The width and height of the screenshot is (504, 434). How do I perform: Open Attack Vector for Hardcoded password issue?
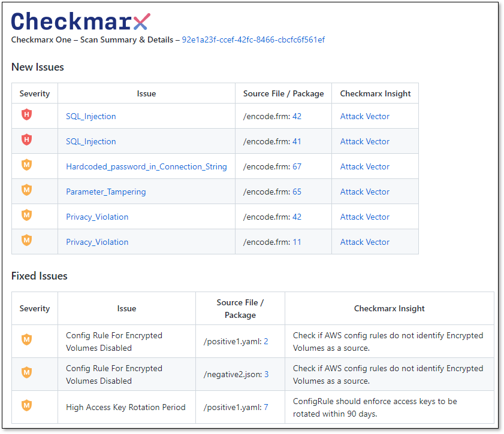pos(365,166)
